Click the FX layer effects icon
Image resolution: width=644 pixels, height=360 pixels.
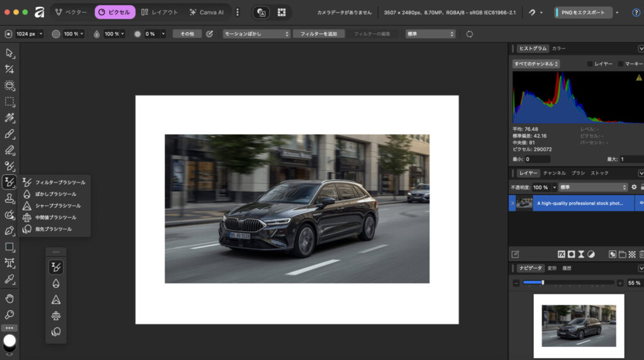(x=561, y=254)
